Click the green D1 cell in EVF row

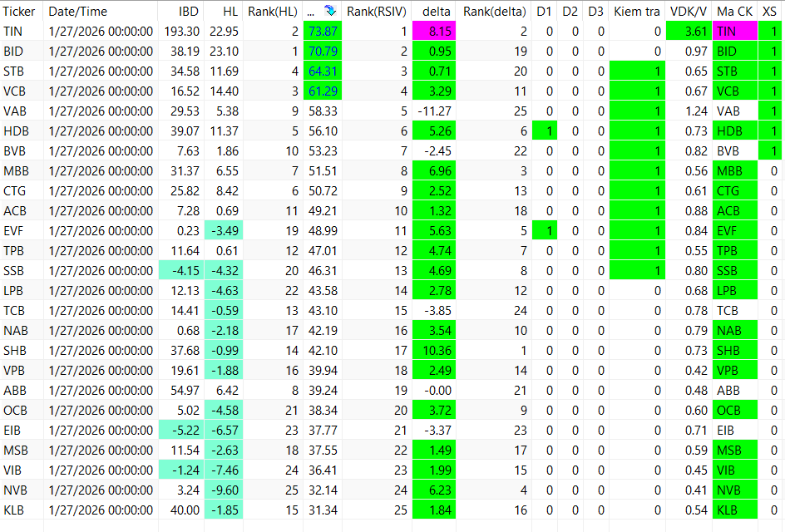click(544, 231)
